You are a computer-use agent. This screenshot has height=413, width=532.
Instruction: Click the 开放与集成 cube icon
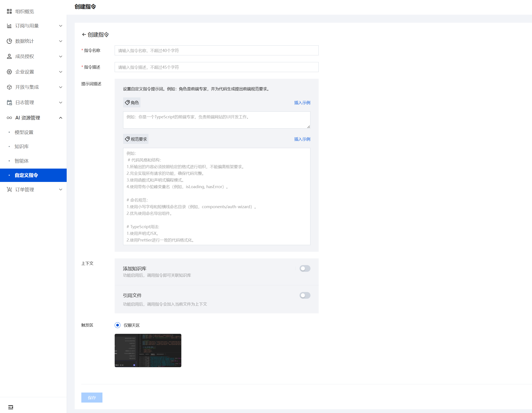[x=9, y=87]
